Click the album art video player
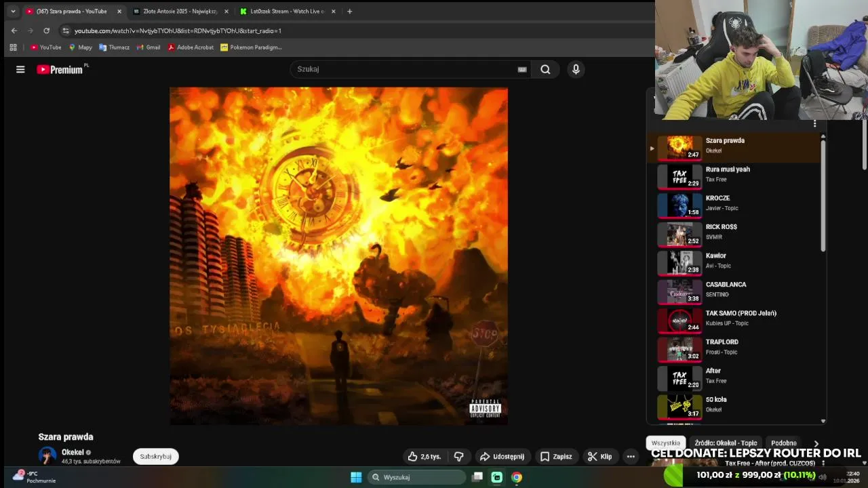 click(338, 256)
